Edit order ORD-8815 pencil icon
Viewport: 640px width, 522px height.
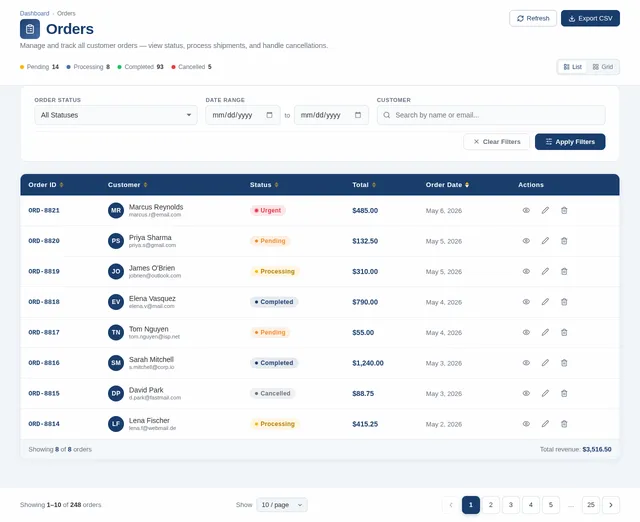click(x=545, y=393)
